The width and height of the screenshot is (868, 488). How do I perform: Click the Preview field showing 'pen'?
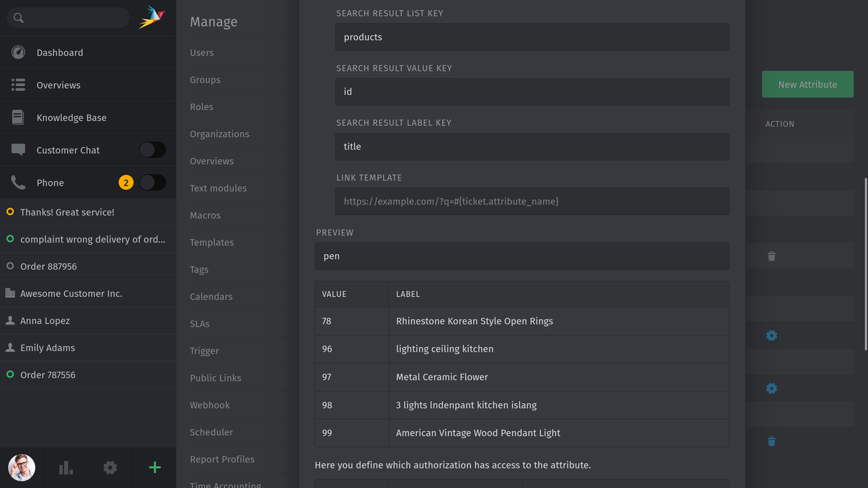point(522,256)
